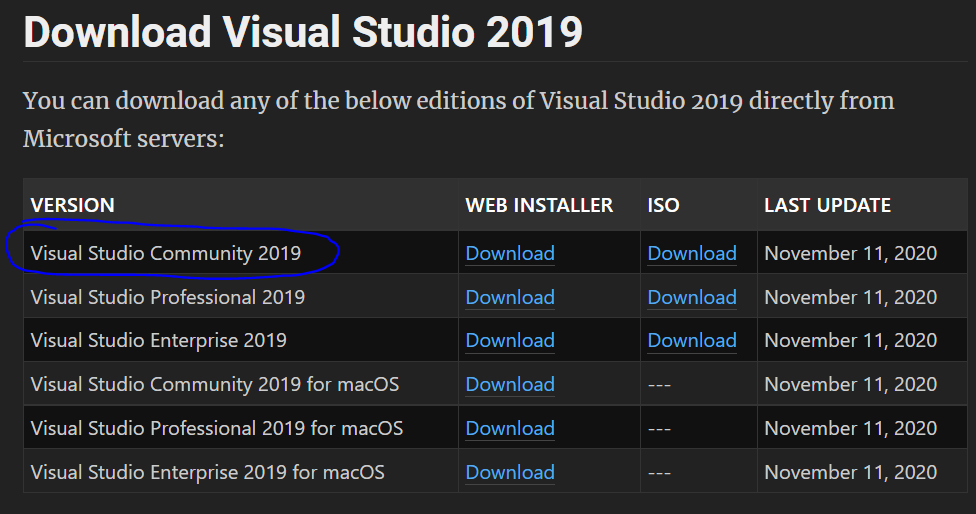Image resolution: width=976 pixels, height=514 pixels.
Task: Download web installer for Visual Studio Community 2019
Action: tap(510, 253)
